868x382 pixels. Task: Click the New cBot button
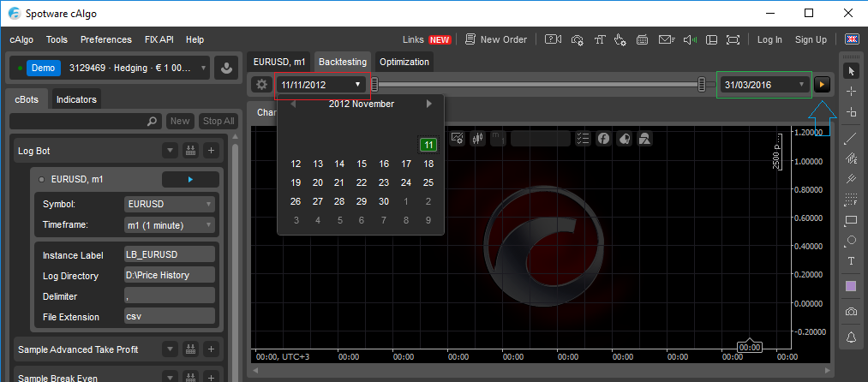[x=180, y=122]
